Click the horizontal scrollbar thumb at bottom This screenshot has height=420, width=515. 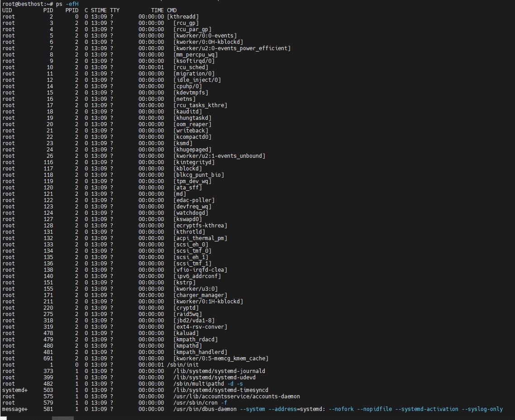[62, 418]
